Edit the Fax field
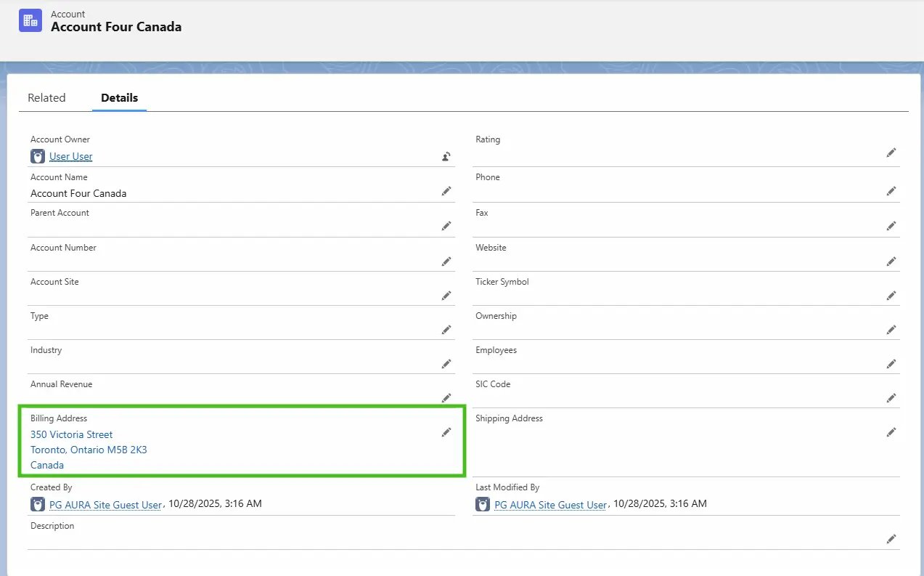 click(891, 226)
